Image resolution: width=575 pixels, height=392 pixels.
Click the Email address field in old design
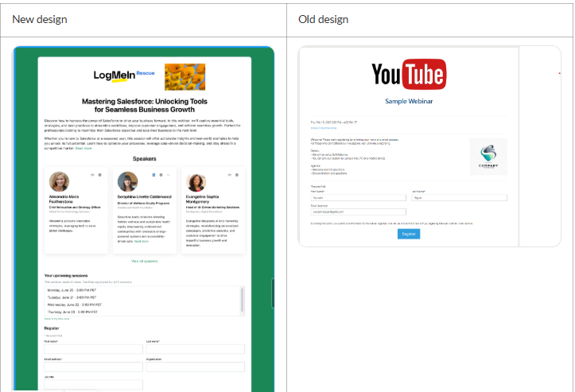point(357,212)
